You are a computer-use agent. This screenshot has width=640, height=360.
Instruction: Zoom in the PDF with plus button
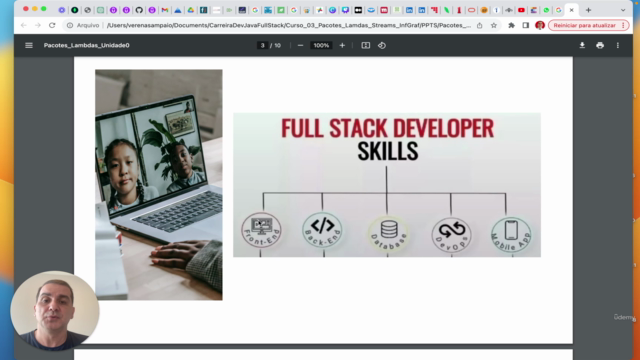pyautogui.click(x=342, y=45)
